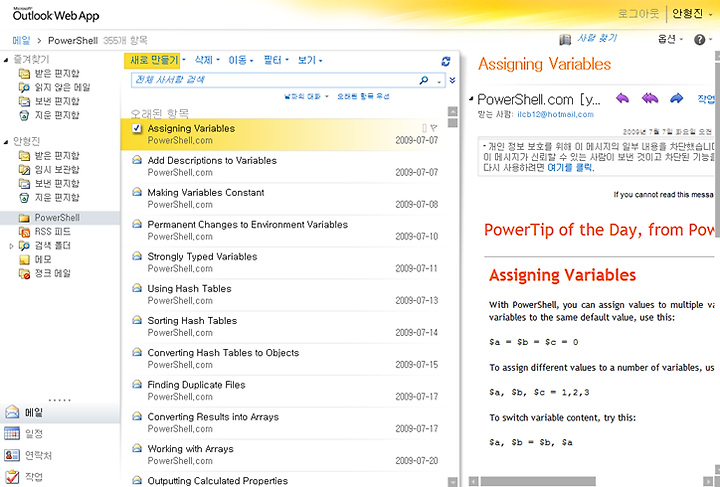Open 받은 편지함 under 즐겨찾기
Screen dimensions: 720x487
tap(56, 73)
